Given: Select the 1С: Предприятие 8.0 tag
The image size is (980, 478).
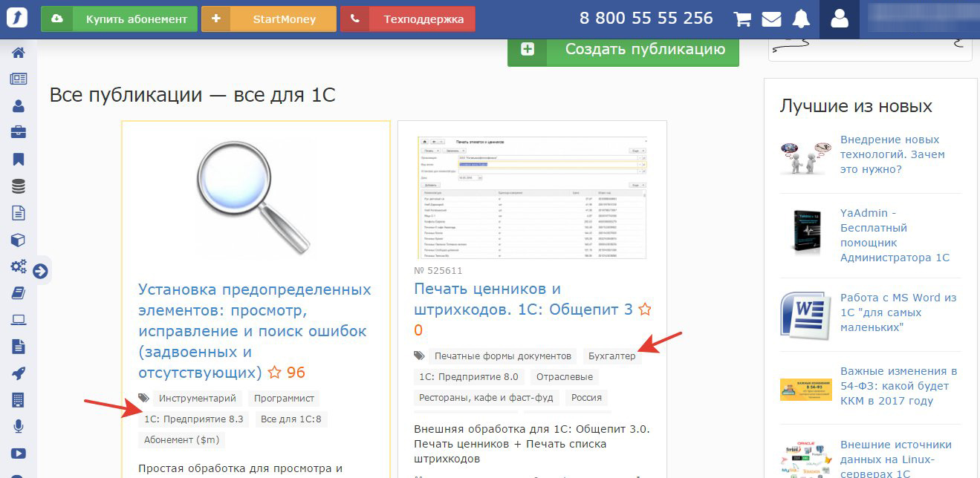Looking at the screenshot, I should 469,377.
